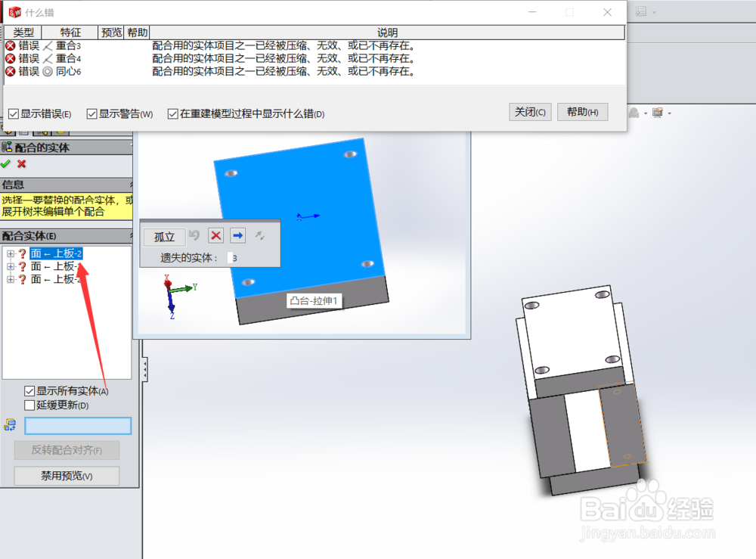The height and width of the screenshot is (559, 756).
Task: Click the filter icon beside the search field
Action: point(10,425)
